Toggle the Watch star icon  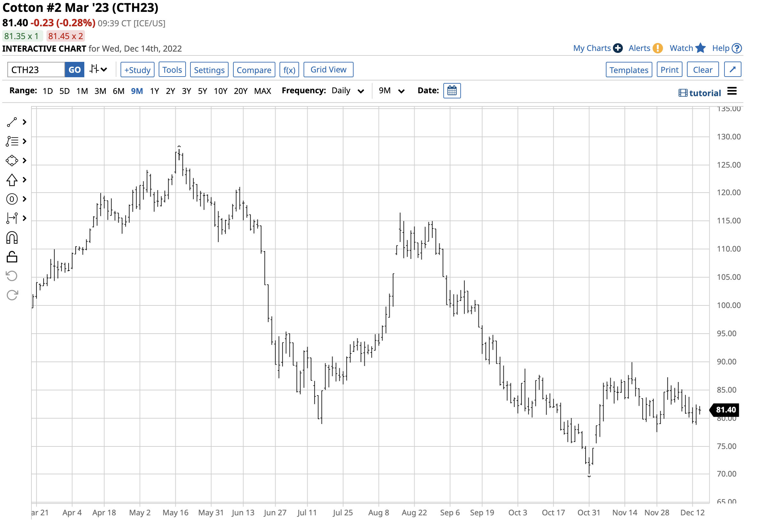point(700,48)
